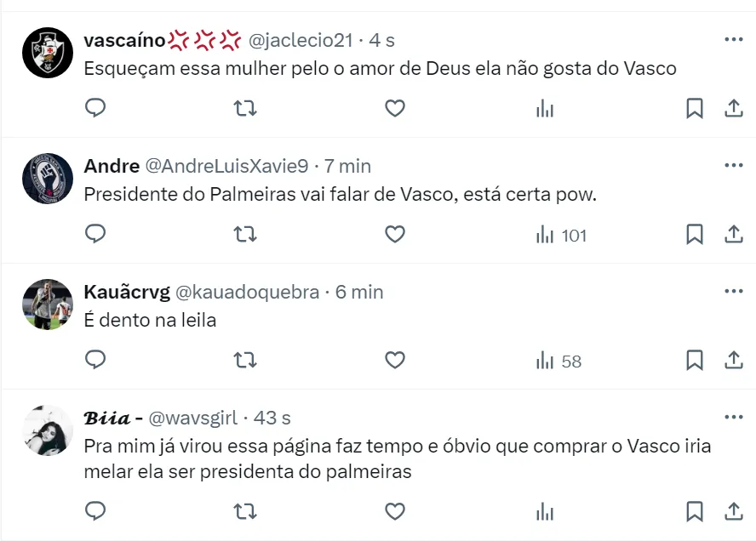Retweet Biia's post

[245, 510]
